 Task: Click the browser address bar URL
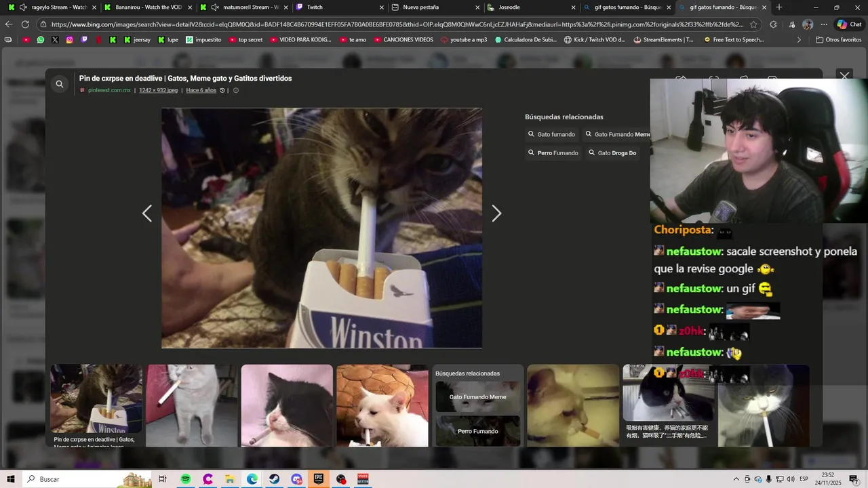(x=397, y=24)
